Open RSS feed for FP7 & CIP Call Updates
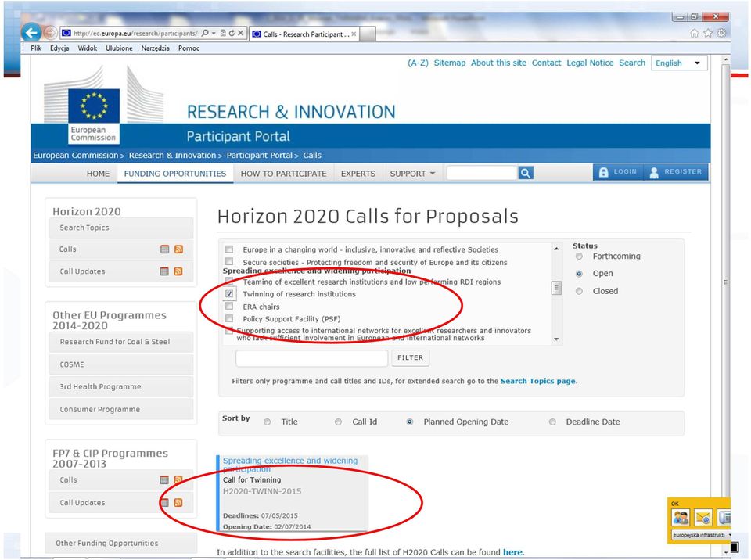The height and width of the screenshot is (560, 751). (178, 503)
